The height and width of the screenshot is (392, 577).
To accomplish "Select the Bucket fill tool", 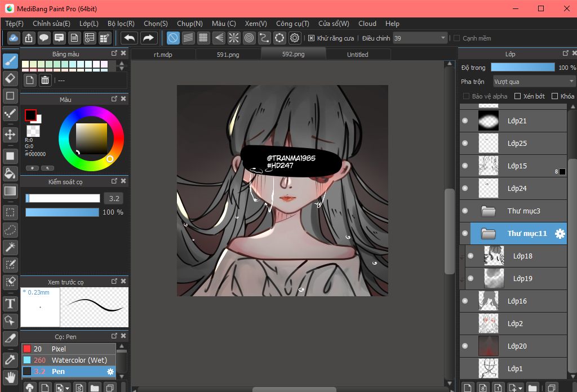I will [10, 173].
